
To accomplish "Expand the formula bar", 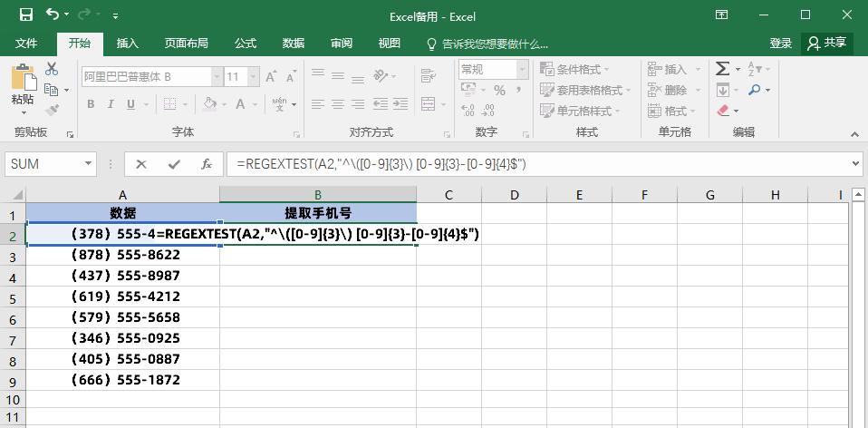I will pyautogui.click(x=857, y=164).
